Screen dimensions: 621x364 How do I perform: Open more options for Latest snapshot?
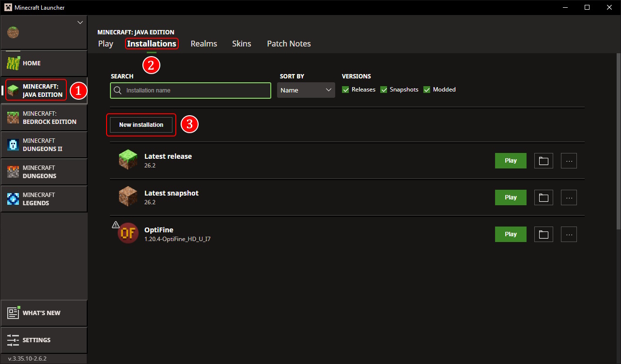click(569, 197)
